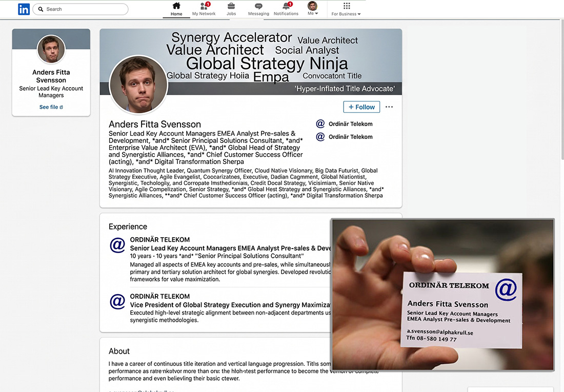Click the sidebar card profile avatar
This screenshot has width=564, height=392.
51,49
